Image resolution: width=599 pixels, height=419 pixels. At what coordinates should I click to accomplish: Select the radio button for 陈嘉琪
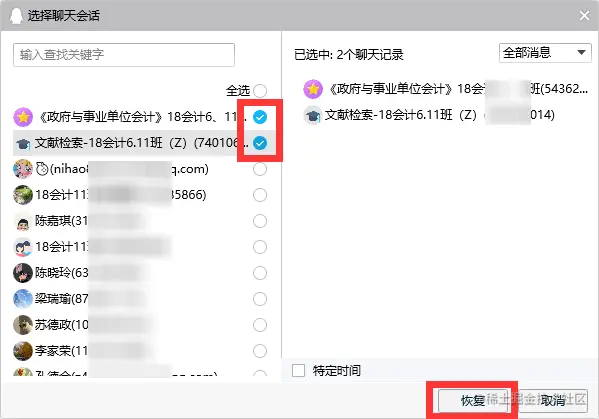click(x=260, y=221)
